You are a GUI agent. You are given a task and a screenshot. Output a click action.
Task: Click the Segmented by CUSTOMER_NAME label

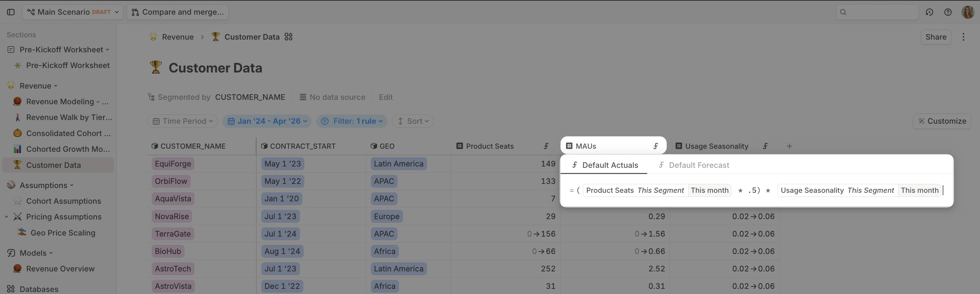point(216,97)
